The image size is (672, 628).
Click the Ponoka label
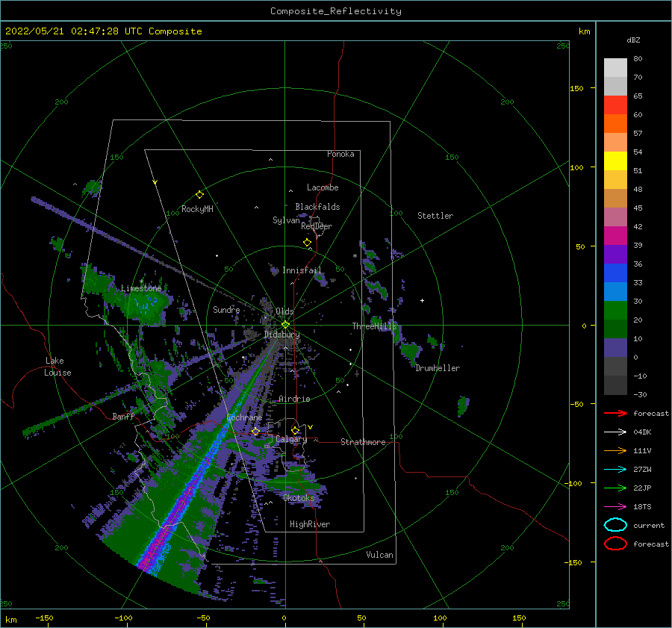click(340, 154)
